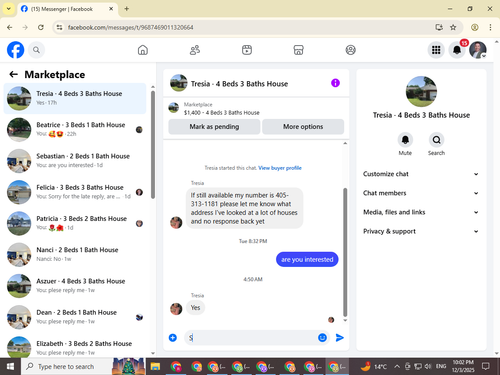The width and height of the screenshot is (500, 375).
Task: Open the account profile picture menu
Action: tap(478, 50)
